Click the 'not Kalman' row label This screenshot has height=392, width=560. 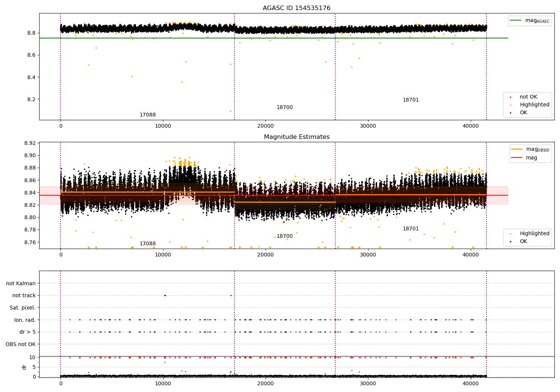click(x=21, y=284)
